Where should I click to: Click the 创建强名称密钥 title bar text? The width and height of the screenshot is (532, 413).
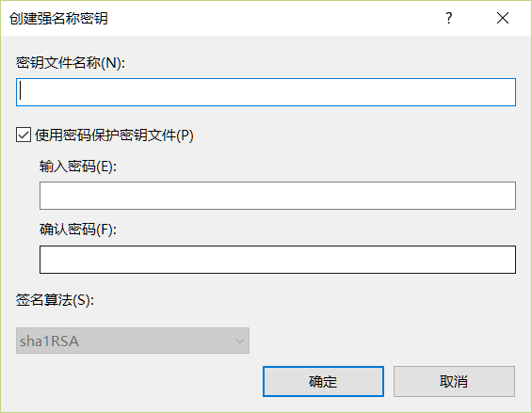[58, 18]
